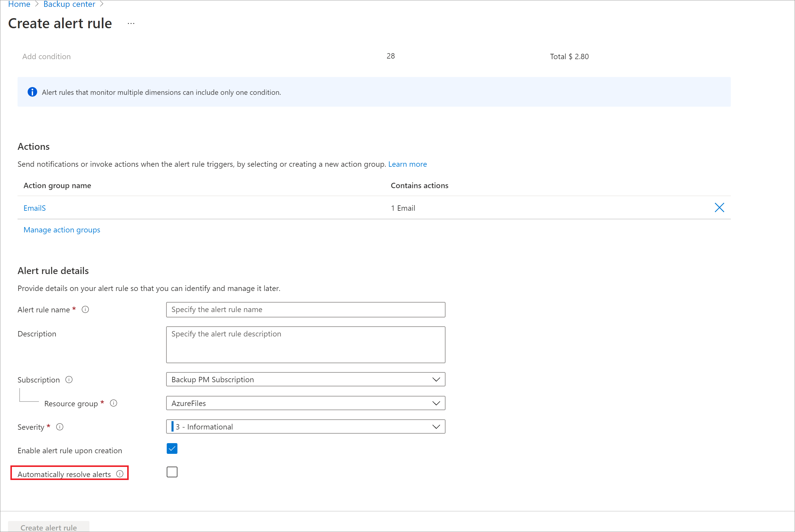Click Manage action groups link
The image size is (795, 532).
pos(62,229)
